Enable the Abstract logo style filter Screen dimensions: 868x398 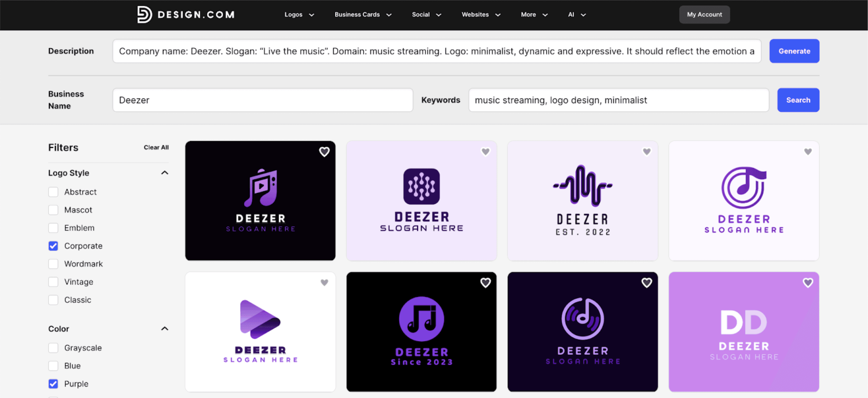53,192
